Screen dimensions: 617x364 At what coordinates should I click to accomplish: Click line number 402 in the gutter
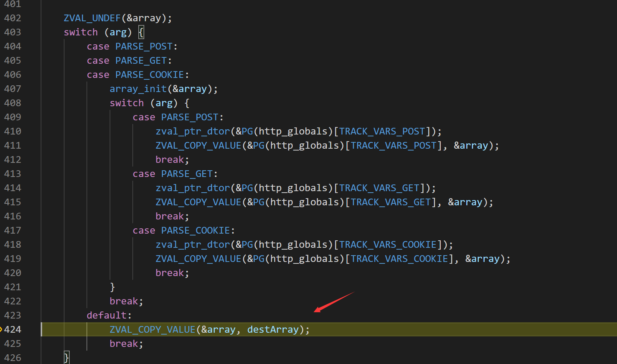[13, 18]
